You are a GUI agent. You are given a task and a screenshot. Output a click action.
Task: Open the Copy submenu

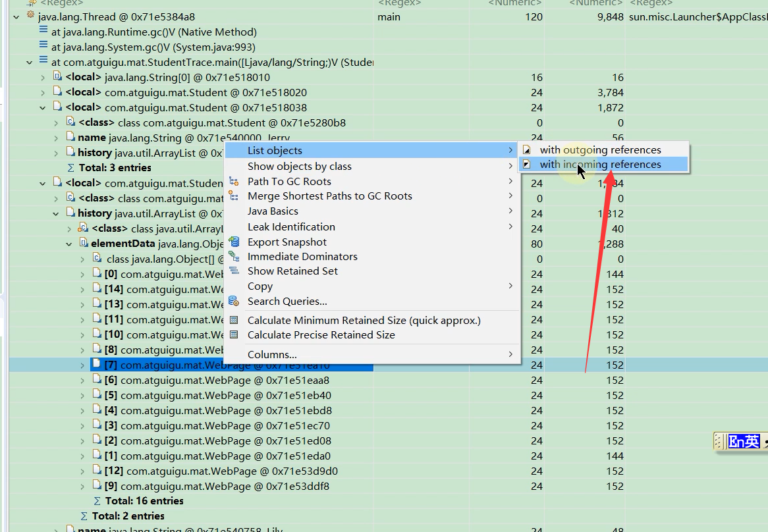pyautogui.click(x=371, y=286)
